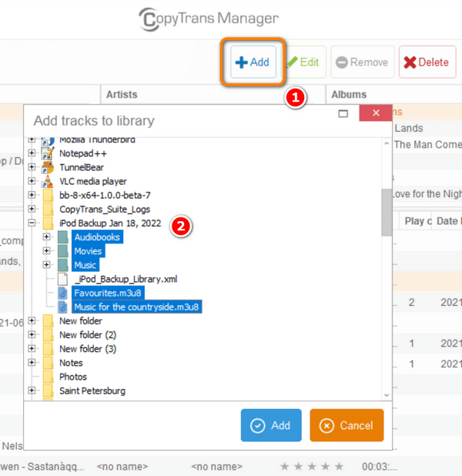Confirm with the blue Add dialog button

point(271,425)
